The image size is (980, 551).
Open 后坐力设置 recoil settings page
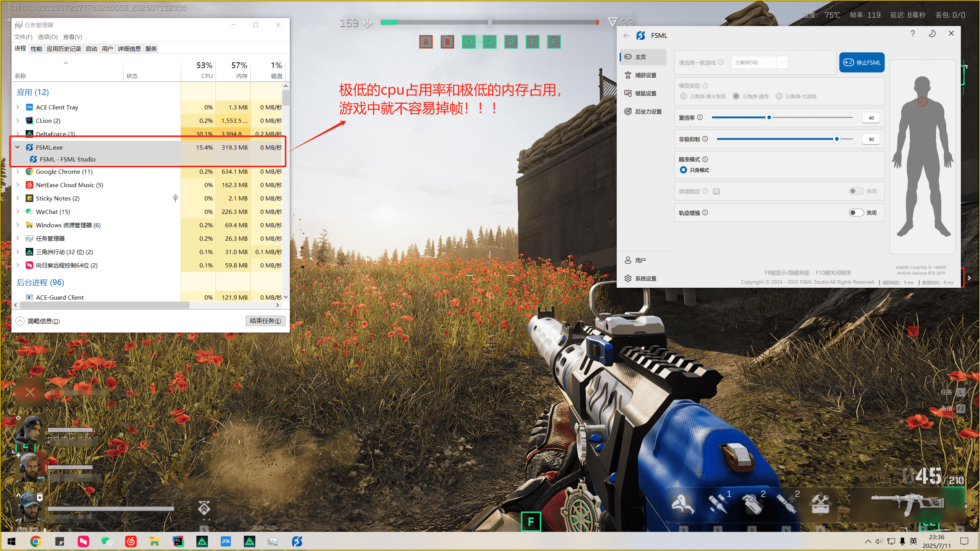(x=648, y=112)
